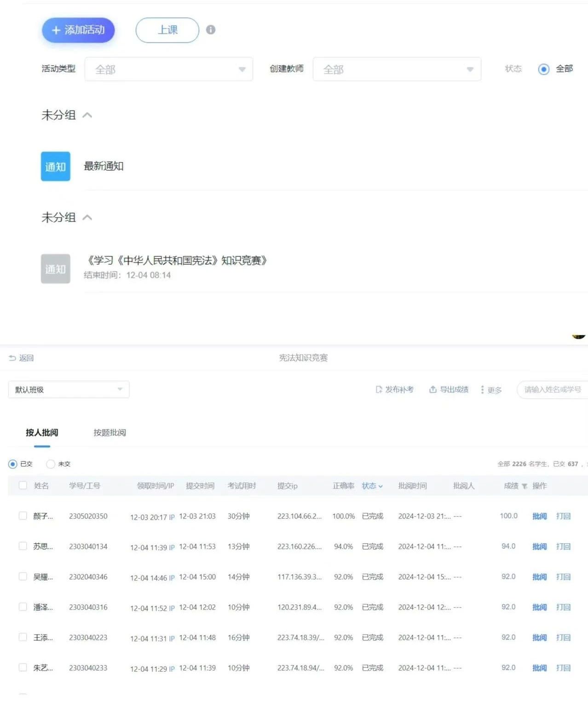Open the 状态 column filter dropdown
This screenshot has height=727, width=588.
[x=372, y=486]
